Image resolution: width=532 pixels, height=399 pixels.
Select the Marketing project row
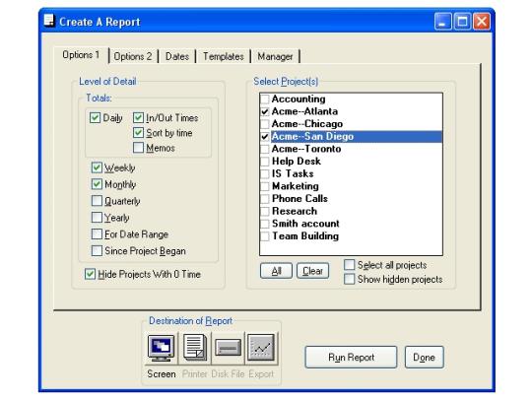(351, 186)
